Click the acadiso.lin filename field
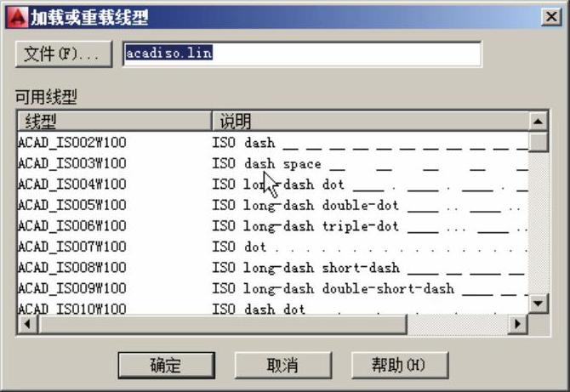 pos(301,54)
